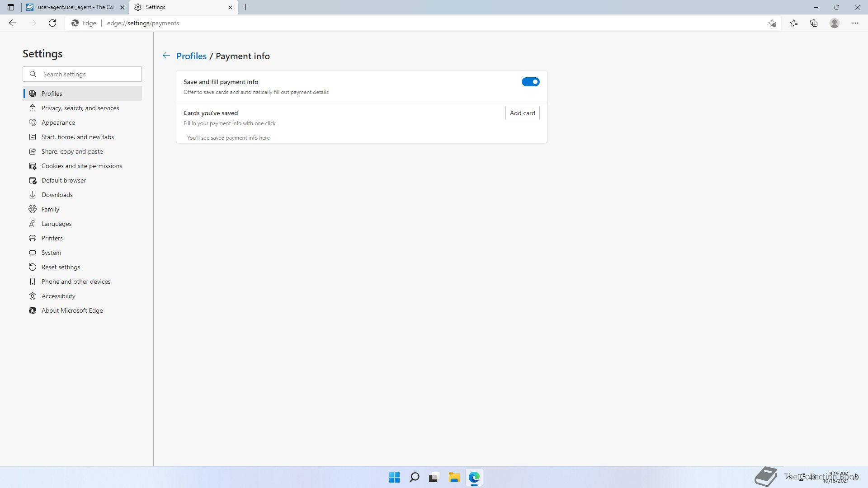
Task: Open the Windows Start menu
Action: click(394, 477)
